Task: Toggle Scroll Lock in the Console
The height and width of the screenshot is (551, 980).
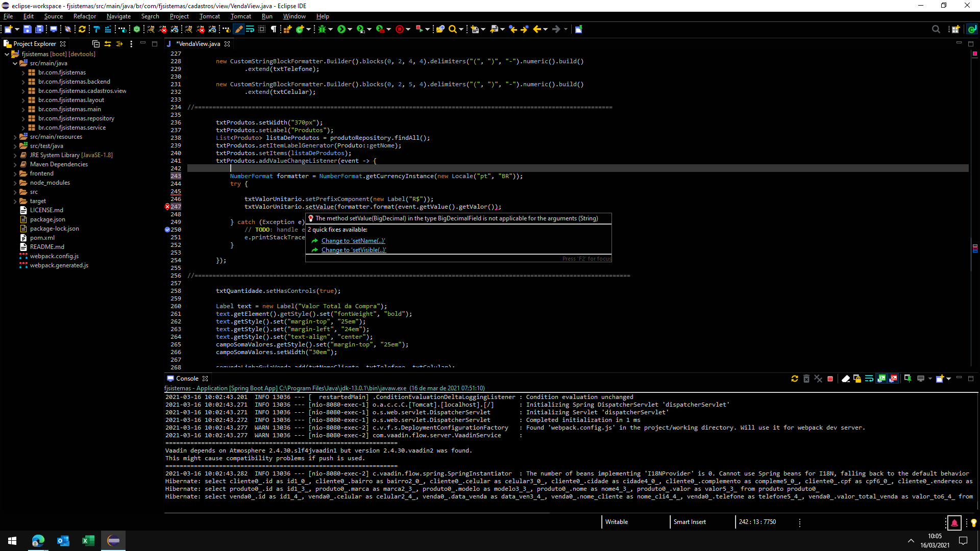Action: point(857,379)
